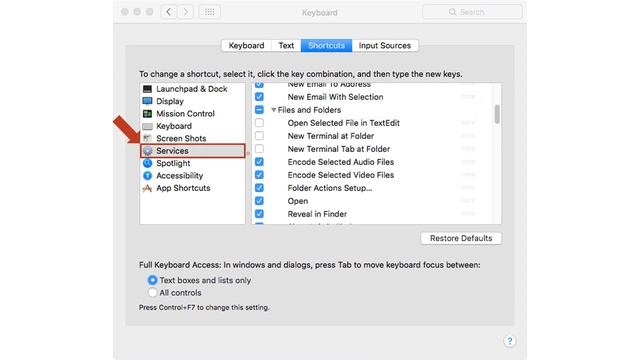The image size is (640, 360).
Task: Go back with the left chevron
Action: [x=169, y=12]
